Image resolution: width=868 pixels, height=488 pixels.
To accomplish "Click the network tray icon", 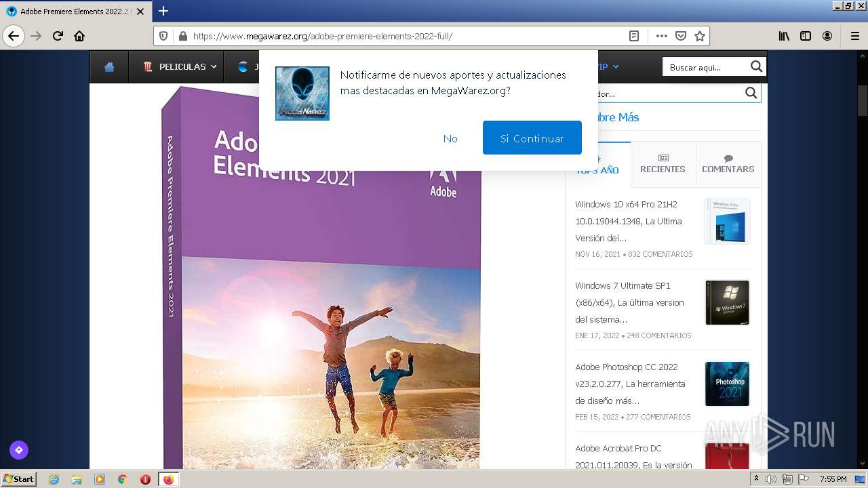I will click(x=787, y=479).
